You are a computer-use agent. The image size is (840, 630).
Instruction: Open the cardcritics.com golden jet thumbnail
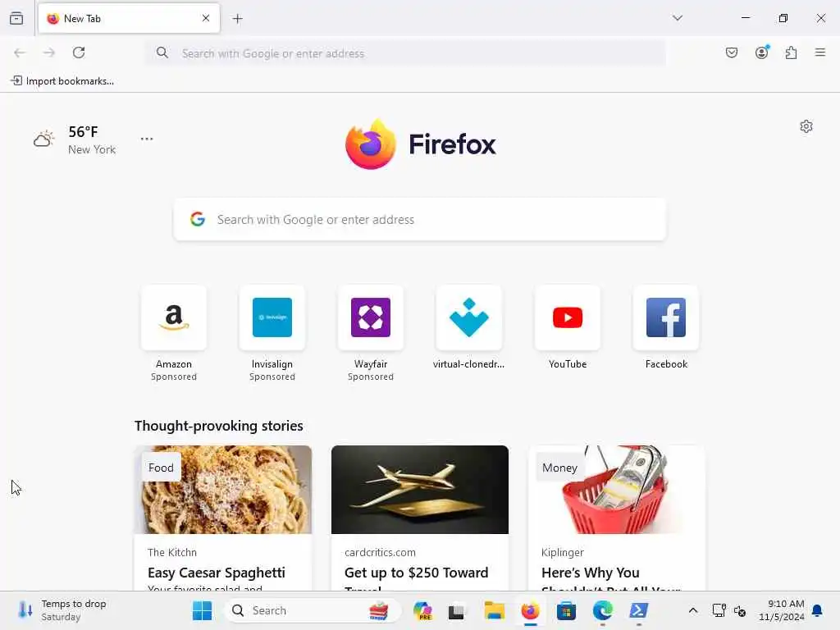click(420, 490)
